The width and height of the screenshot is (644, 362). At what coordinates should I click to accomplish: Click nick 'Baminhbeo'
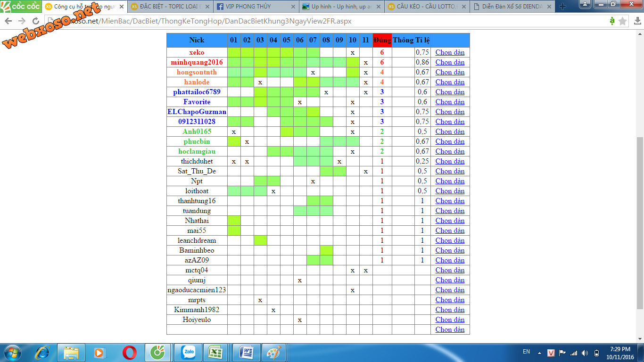coord(197,250)
